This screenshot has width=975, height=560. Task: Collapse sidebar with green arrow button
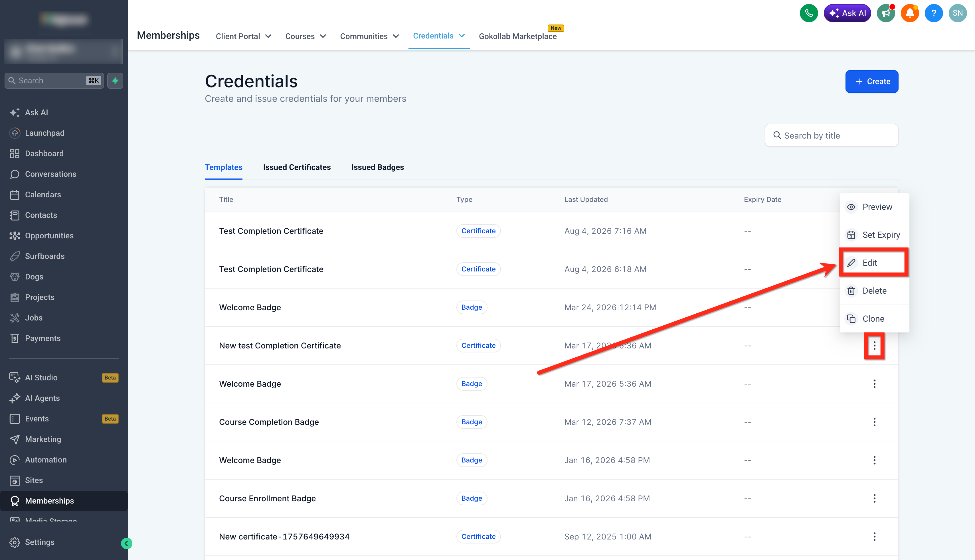coord(126,543)
